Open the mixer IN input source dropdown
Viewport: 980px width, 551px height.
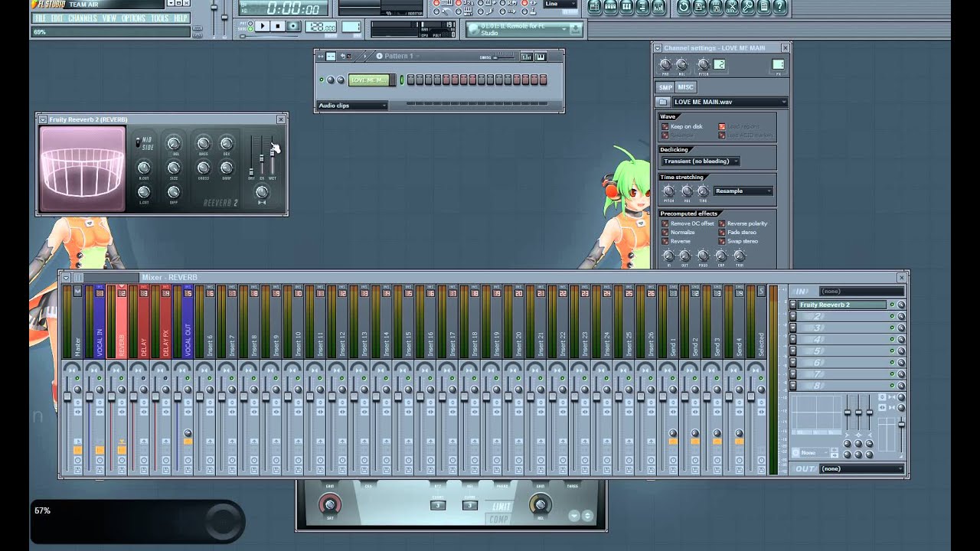862,292
